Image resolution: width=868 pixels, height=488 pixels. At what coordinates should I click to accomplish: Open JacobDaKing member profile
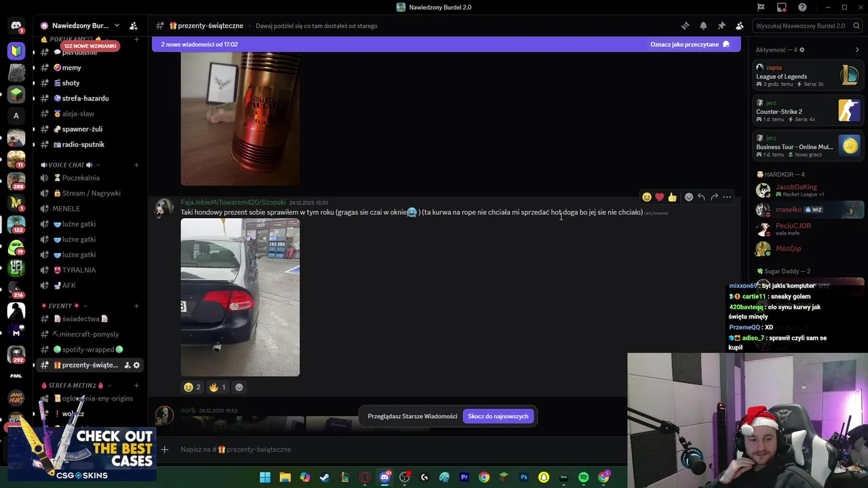[x=810, y=190]
